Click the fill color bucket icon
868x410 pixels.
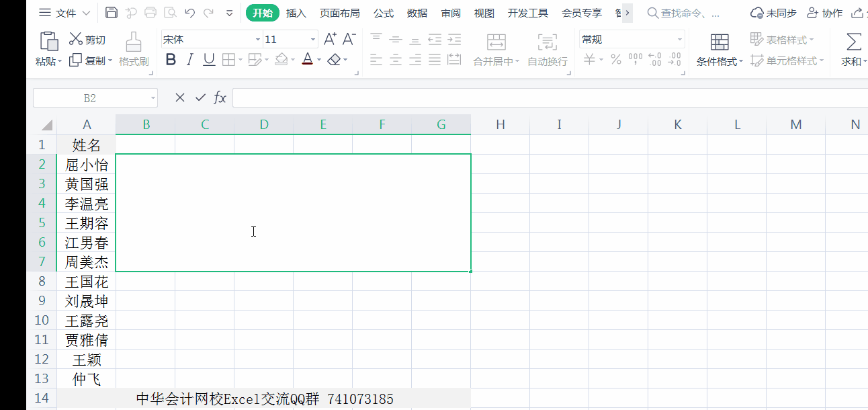click(x=281, y=60)
